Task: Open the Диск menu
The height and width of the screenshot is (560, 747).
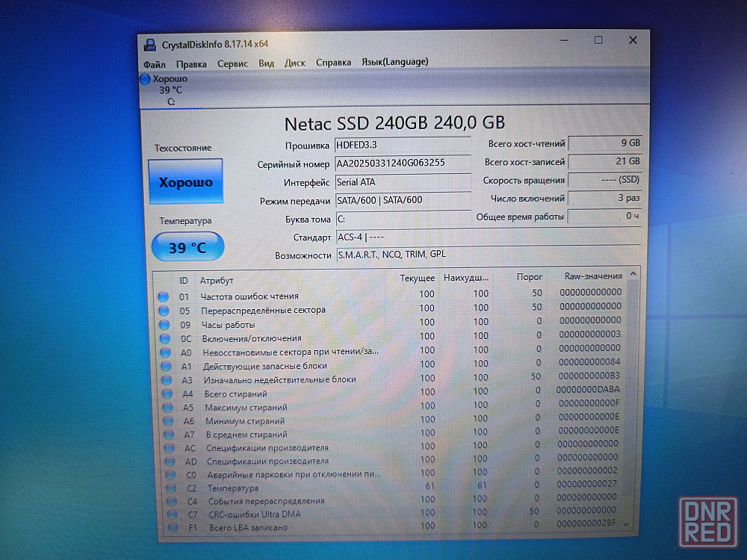Action: (294, 63)
